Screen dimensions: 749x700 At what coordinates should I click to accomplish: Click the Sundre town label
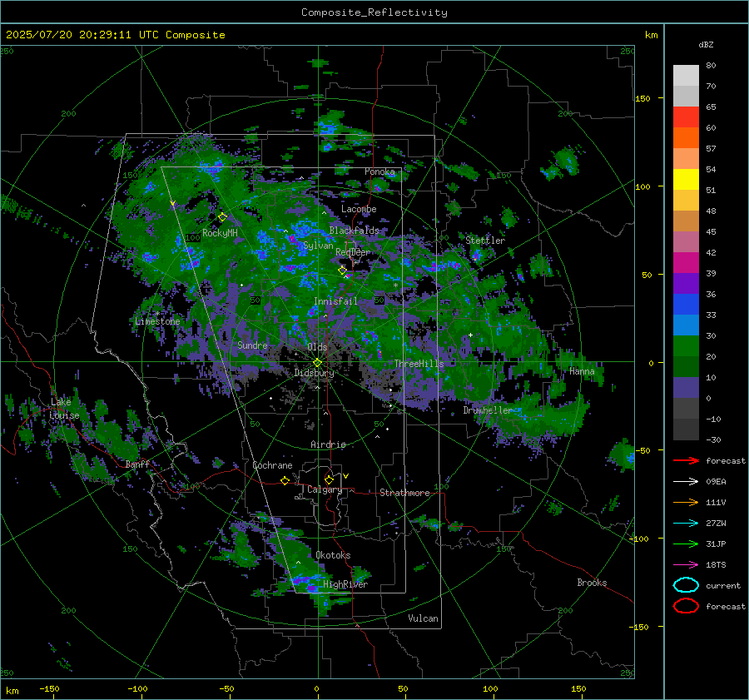(252, 345)
